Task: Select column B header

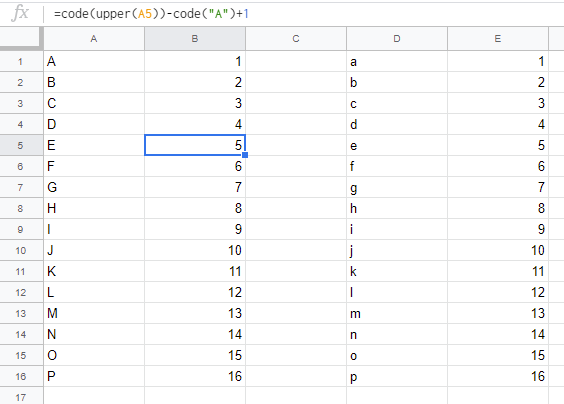Action: click(195, 39)
